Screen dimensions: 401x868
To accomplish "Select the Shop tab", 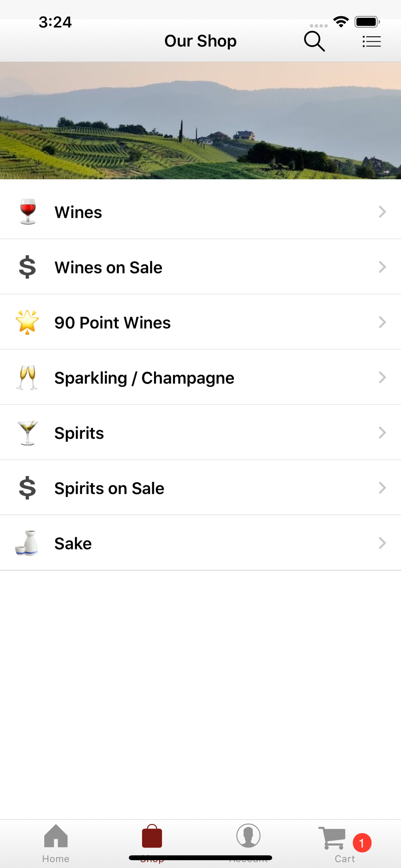I will [152, 838].
